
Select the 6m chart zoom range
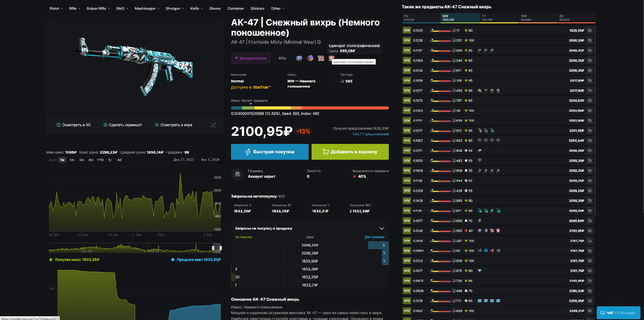pyautogui.click(x=91, y=160)
